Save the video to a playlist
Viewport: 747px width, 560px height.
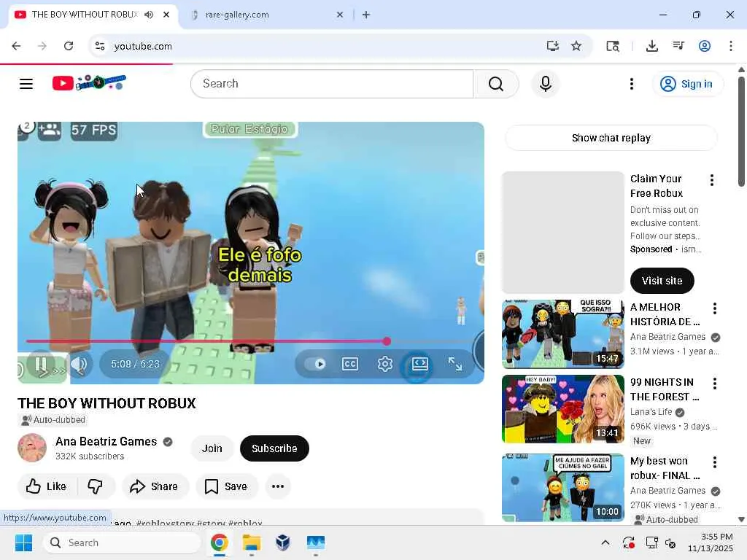[x=226, y=486]
